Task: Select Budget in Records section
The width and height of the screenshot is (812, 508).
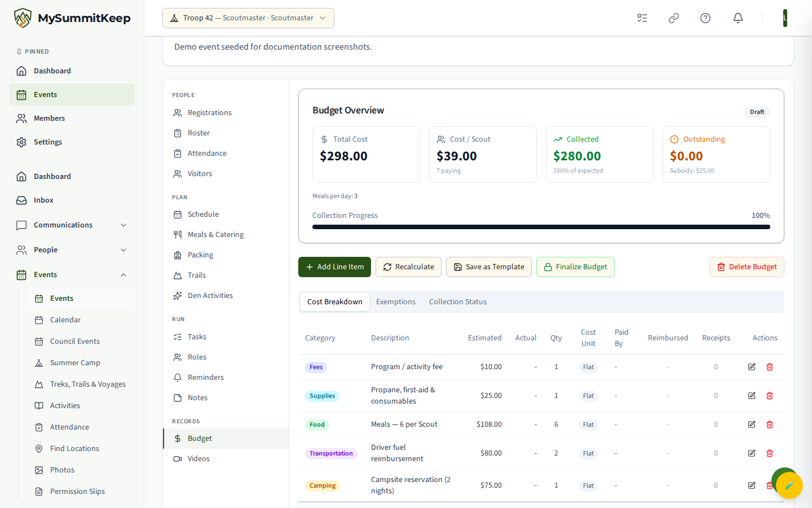Action: click(226, 439)
